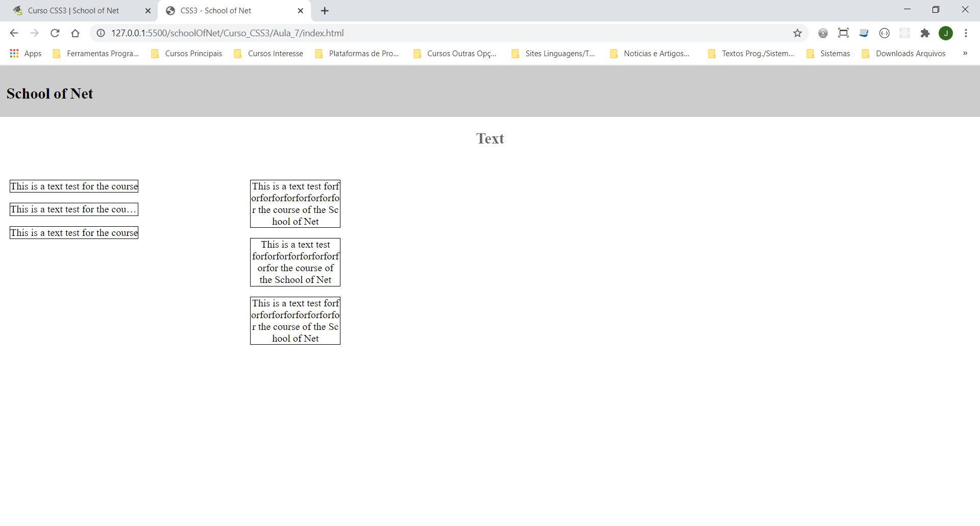
Task: Reload the current page
Action: (55, 33)
